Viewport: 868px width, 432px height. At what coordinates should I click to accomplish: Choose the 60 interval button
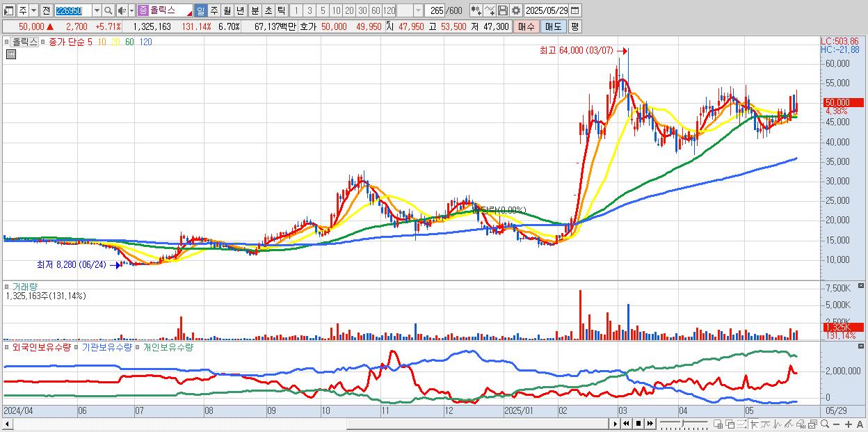(376, 10)
